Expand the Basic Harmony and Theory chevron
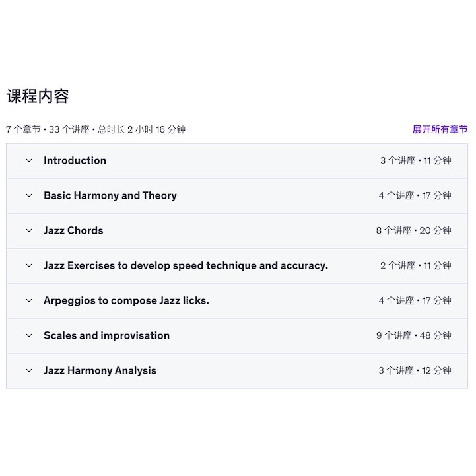This screenshot has width=476, height=476. [x=29, y=195]
